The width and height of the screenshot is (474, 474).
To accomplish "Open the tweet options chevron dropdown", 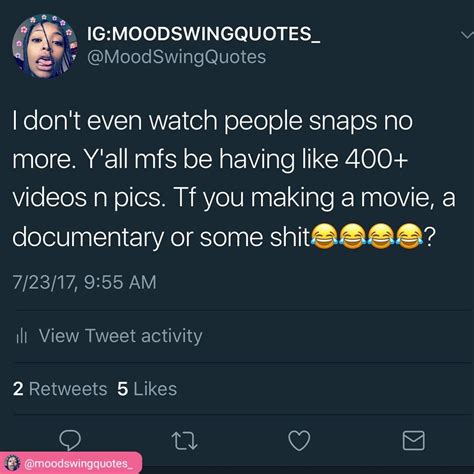I will coord(467,35).
